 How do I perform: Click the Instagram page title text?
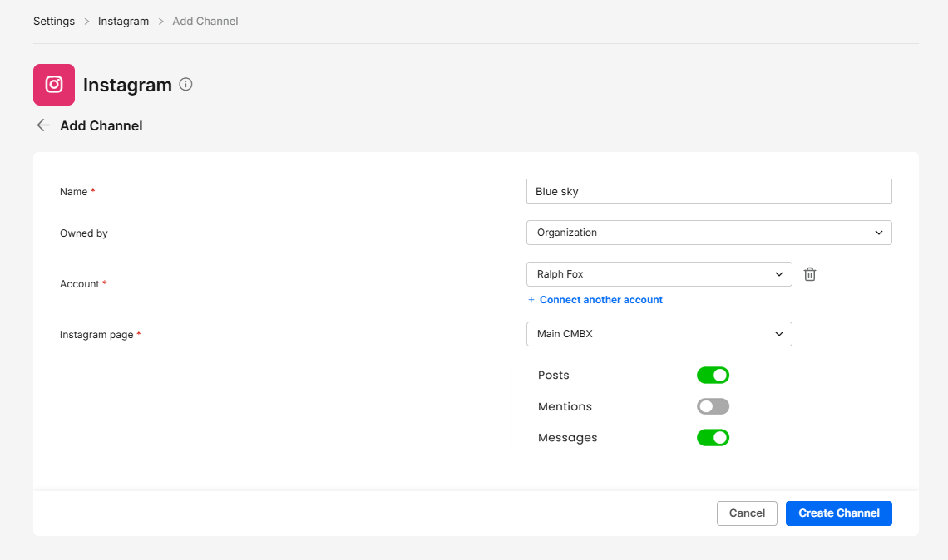127,86
